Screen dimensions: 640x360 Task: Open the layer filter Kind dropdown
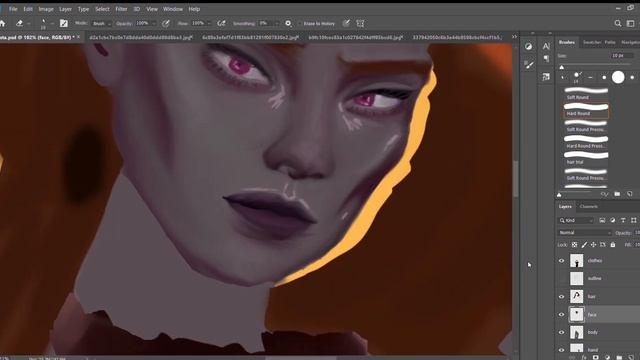(576, 220)
